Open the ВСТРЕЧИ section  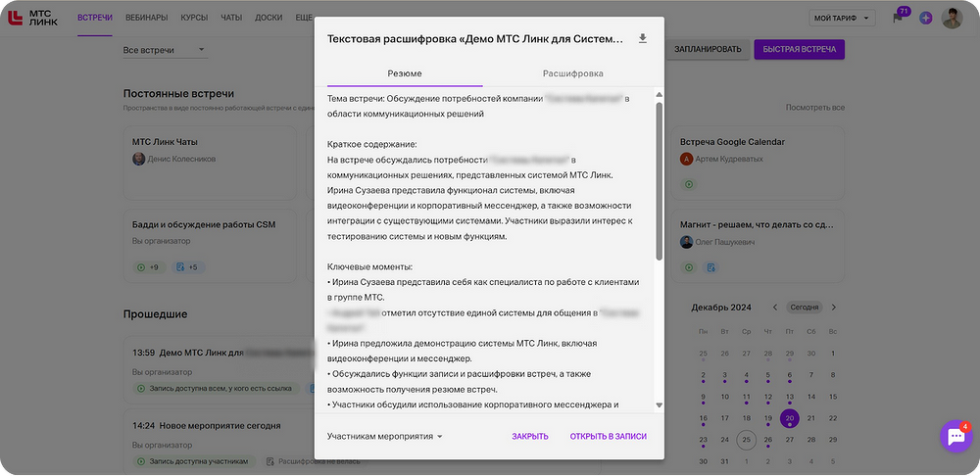pyautogui.click(x=95, y=18)
